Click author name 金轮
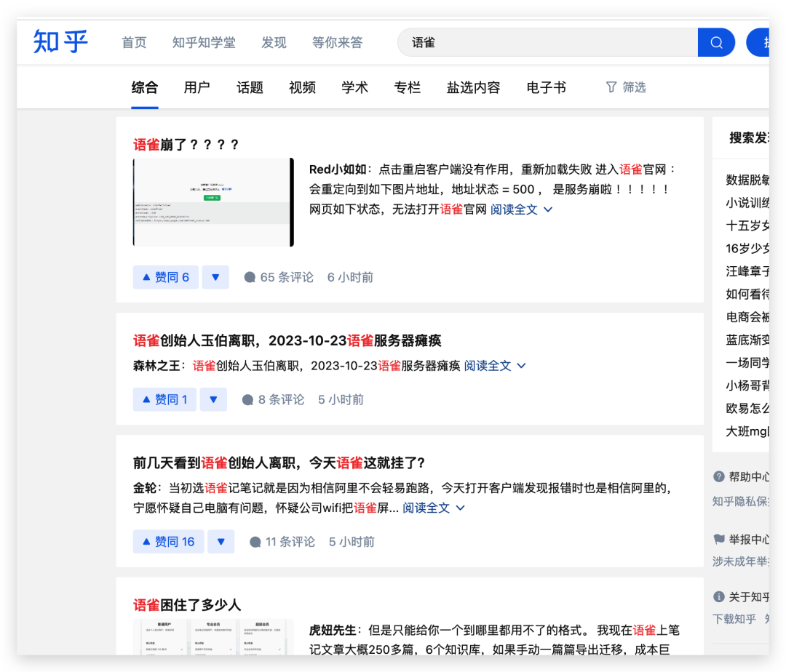This screenshot has width=786, height=672. point(144,488)
